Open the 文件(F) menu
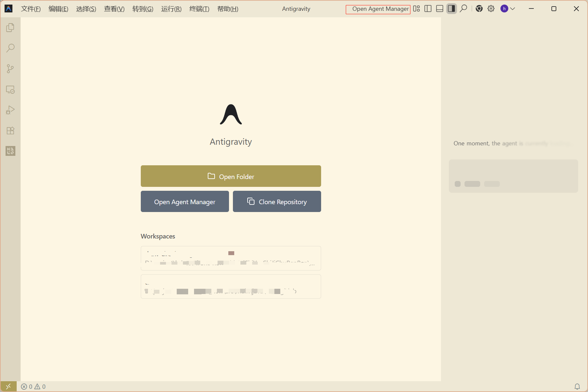Screen dimensions: 588x392 (31, 9)
